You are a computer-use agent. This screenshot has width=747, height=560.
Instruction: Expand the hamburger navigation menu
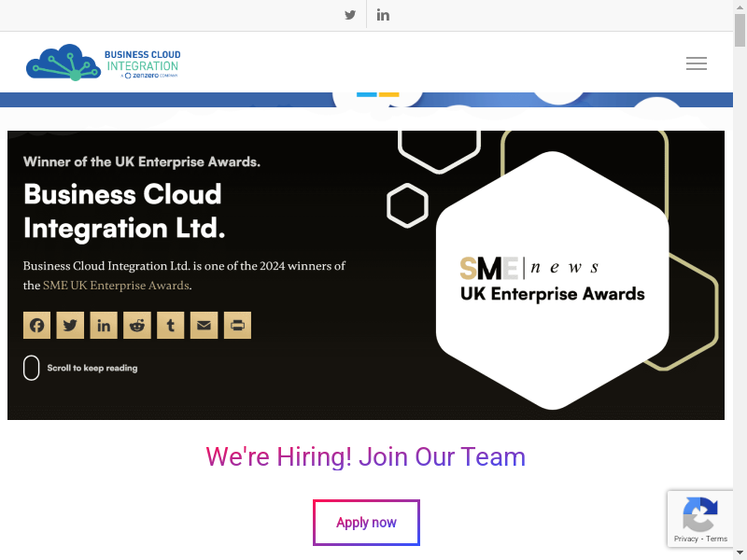pyautogui.click(x=696, y=63)
